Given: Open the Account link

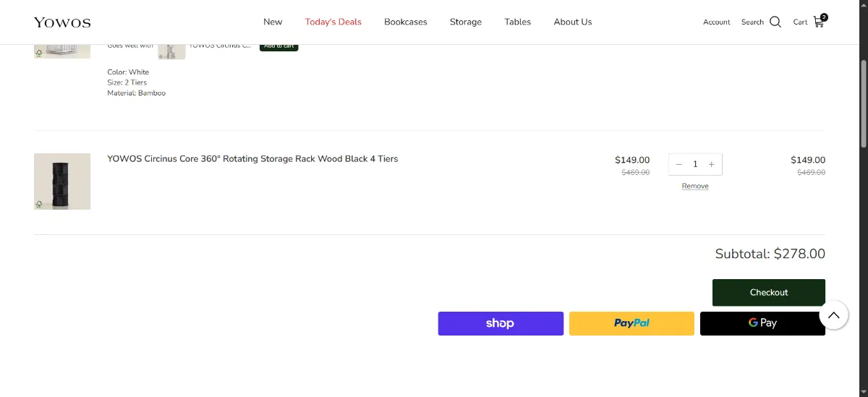Looking at the screenshot, I should click(717, 22).
